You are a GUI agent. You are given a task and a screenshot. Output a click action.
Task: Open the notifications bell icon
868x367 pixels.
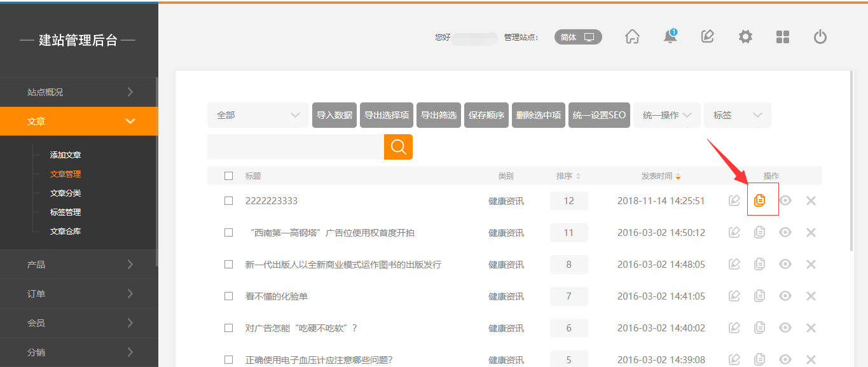[670, 37]
